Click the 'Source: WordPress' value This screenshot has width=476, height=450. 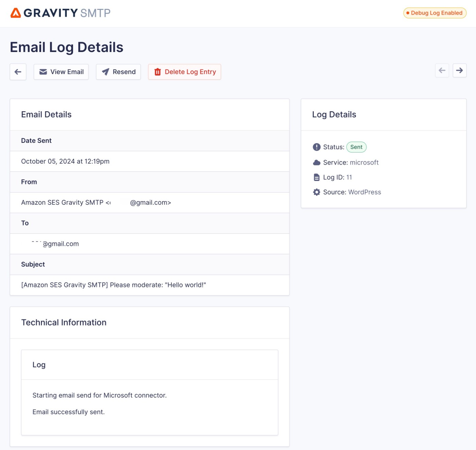point(364,192)
